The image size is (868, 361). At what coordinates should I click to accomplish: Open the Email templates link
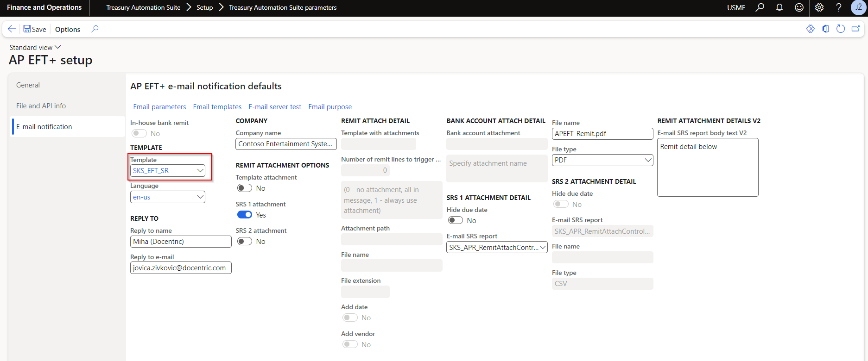[x=217, y=107]
